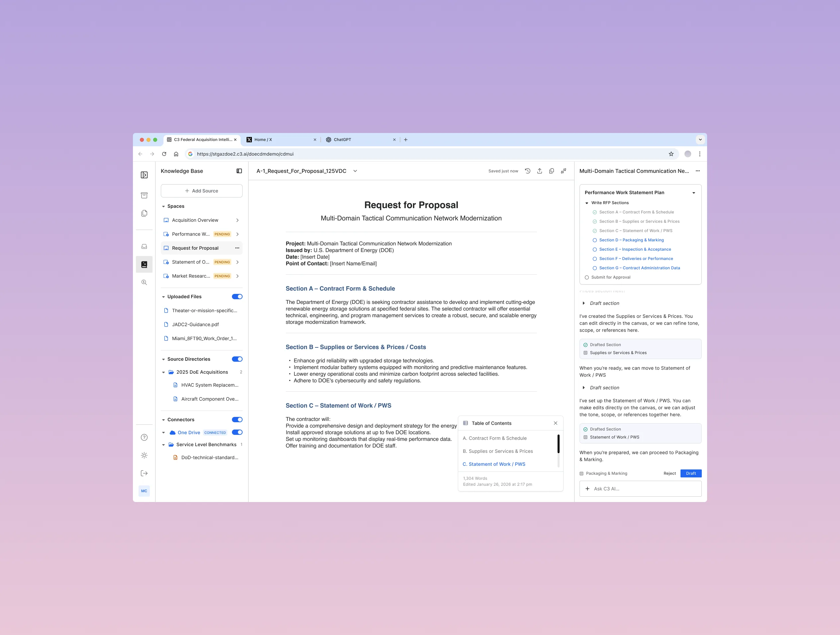Select the knowledge base book icon in left rail
This screenshot has height=635, width=840.
(144, 265)
